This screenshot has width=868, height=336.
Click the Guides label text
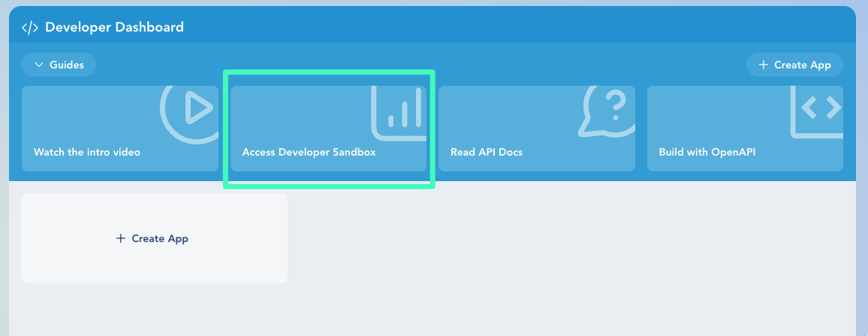67,65
